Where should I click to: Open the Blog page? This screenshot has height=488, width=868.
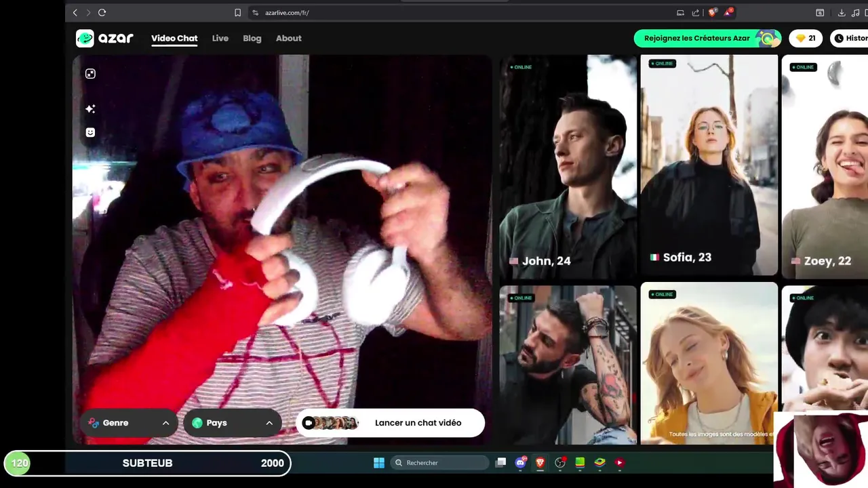252,39
